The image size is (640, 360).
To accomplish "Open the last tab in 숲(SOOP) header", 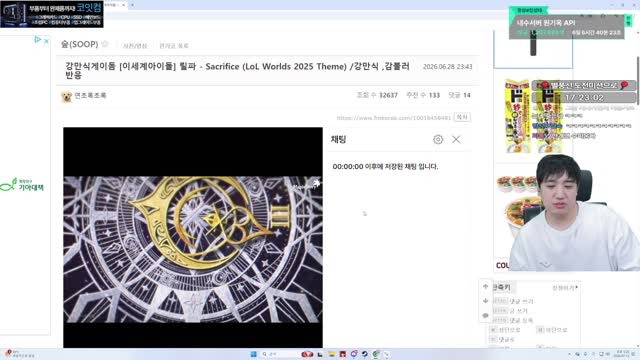I will point(174,46).
